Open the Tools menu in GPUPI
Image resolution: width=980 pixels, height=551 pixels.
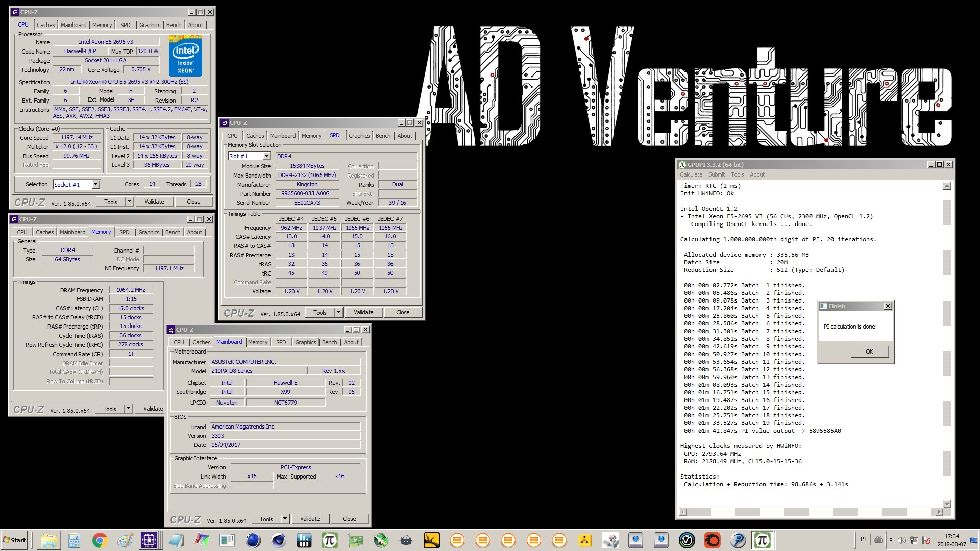click(737, 174)
